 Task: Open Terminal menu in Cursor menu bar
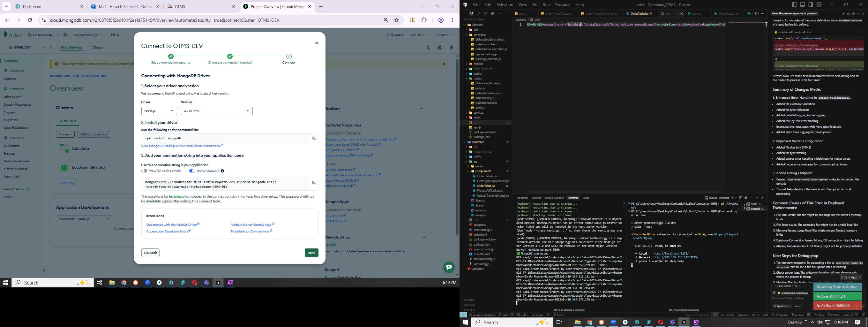pyautogui.click(x=562, y=4)
